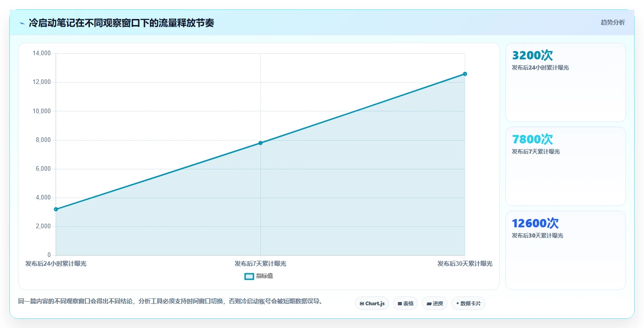Click the lightning icon beside the title

22,23
